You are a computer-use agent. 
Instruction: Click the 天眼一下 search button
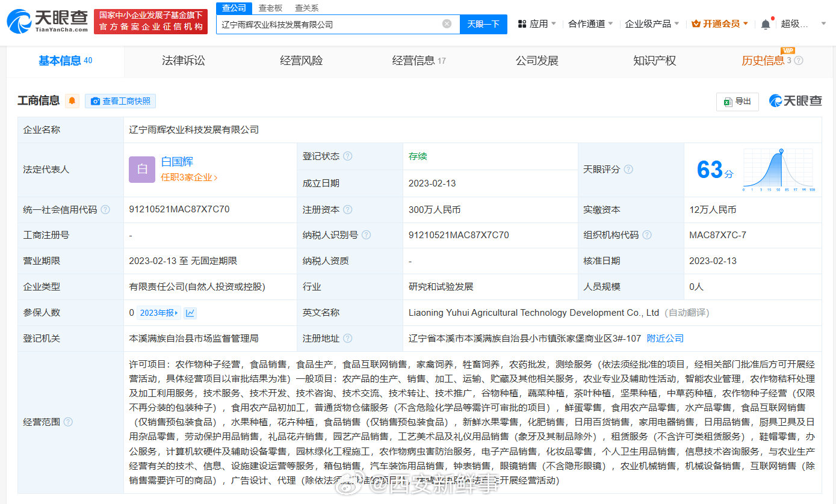point(483,24)
